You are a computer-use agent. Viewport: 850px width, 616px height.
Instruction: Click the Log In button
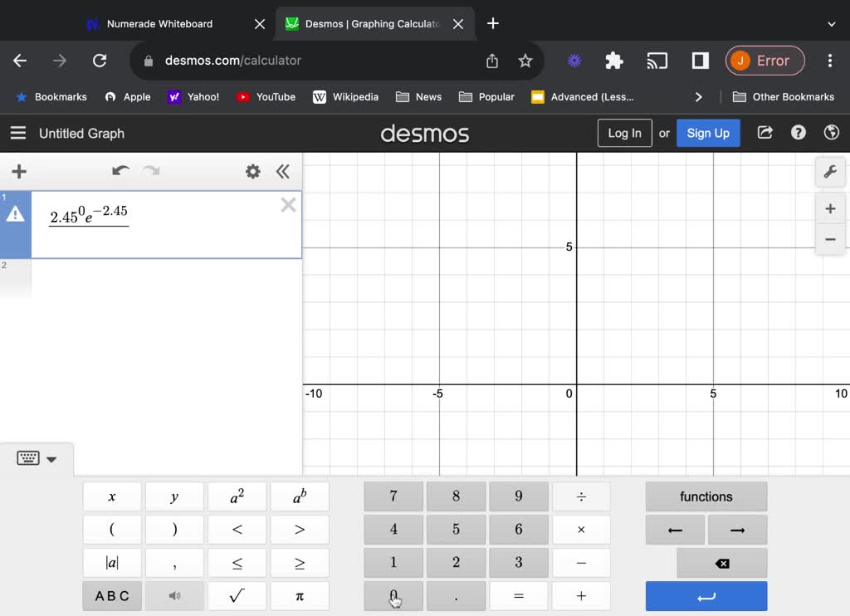(x=624, y=133)
